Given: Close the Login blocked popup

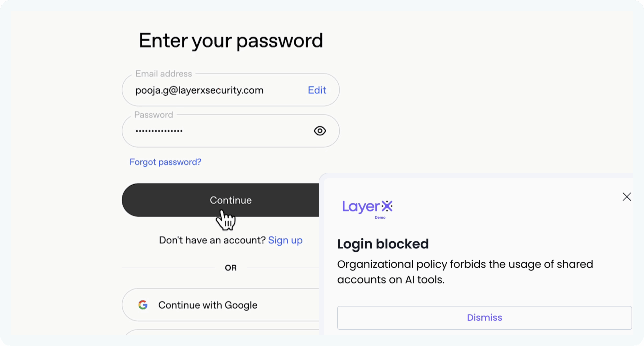Looking at the screenshot, I should (x=627, y=197).
